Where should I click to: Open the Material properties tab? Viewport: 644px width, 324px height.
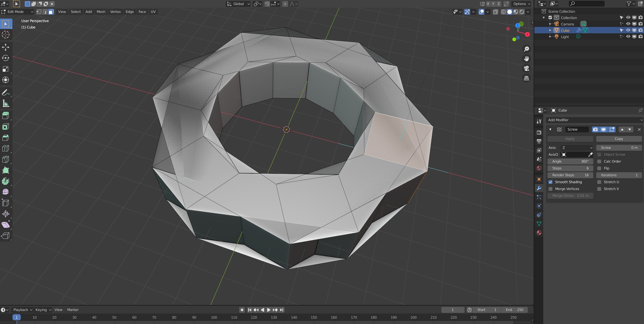tap(539, 233)
